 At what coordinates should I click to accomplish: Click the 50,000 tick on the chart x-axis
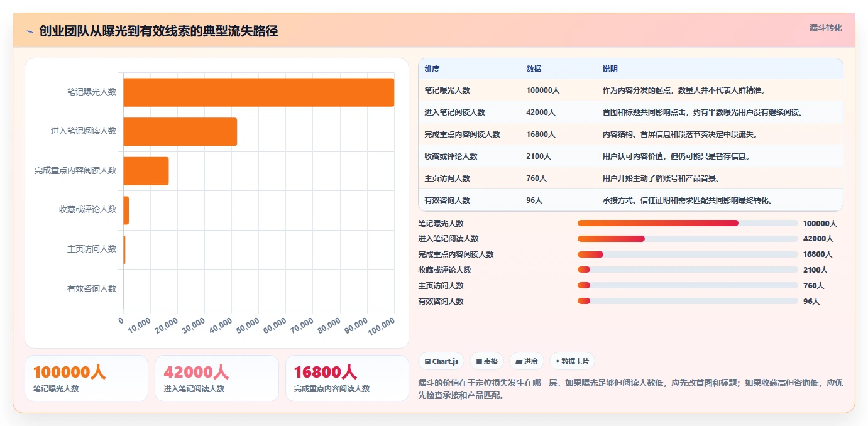(x=249, y=324)
